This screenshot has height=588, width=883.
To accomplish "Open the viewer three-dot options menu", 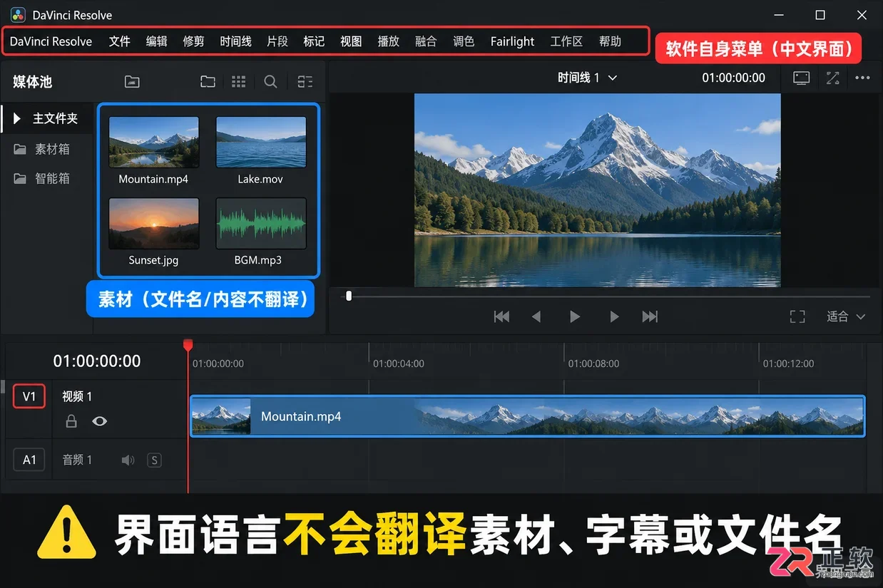I will tap(862, 78).
